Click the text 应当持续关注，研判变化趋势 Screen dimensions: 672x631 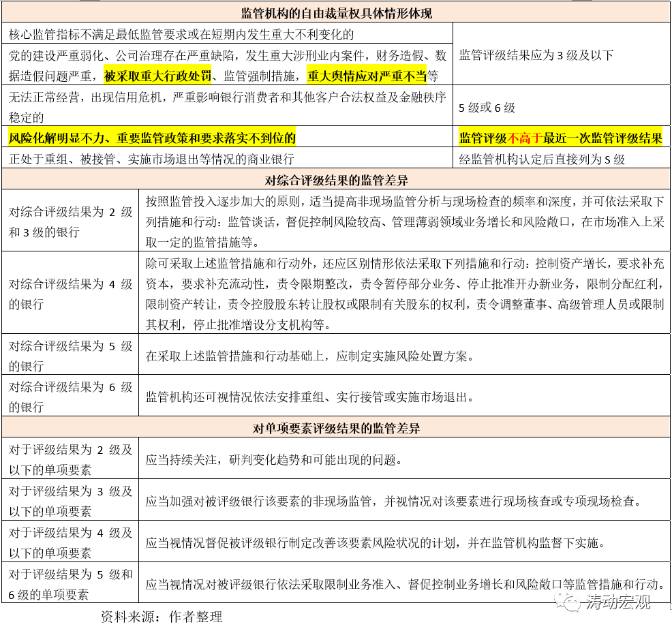pyautogui.click(x=273, y=459)
